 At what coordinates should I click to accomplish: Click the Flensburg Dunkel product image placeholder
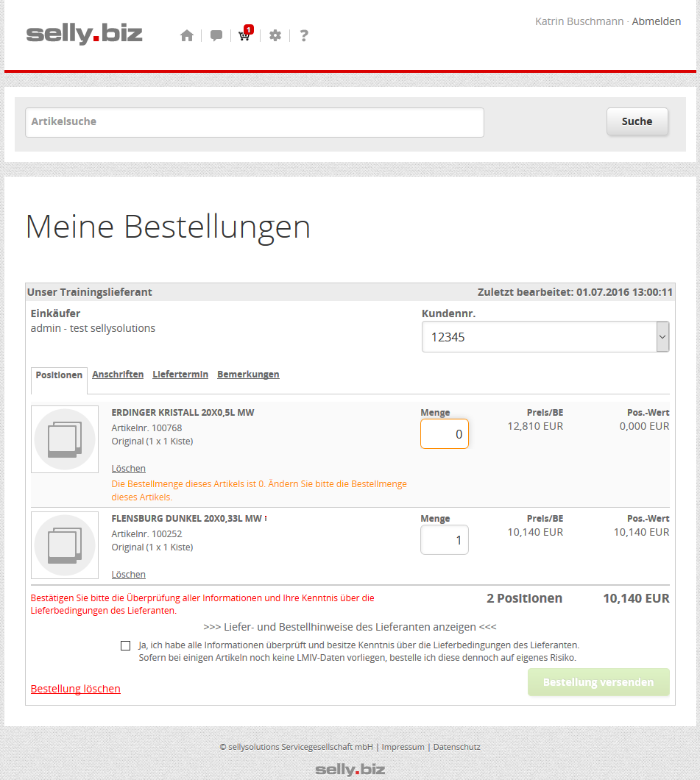tap(65, 545)
